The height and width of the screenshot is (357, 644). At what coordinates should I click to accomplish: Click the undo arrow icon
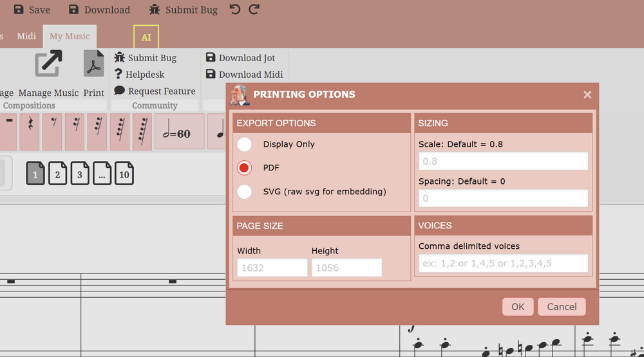coord(234,10)
